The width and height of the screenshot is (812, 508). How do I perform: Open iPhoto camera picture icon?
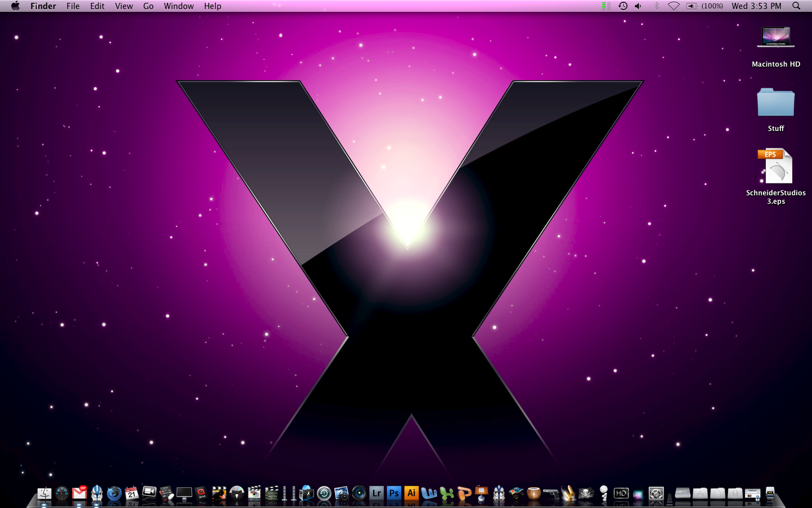click(342, 493)
